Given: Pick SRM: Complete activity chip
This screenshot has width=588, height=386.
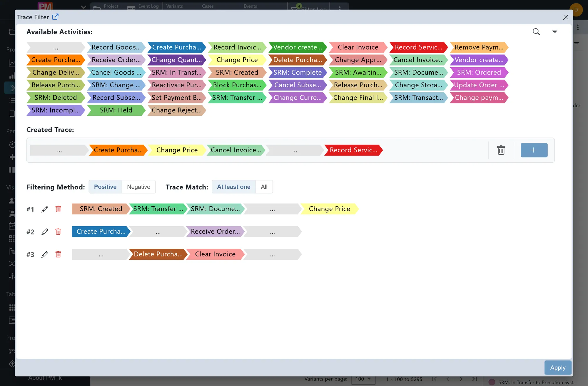Looking at the screenshot, I should click(x=298, y=73).
